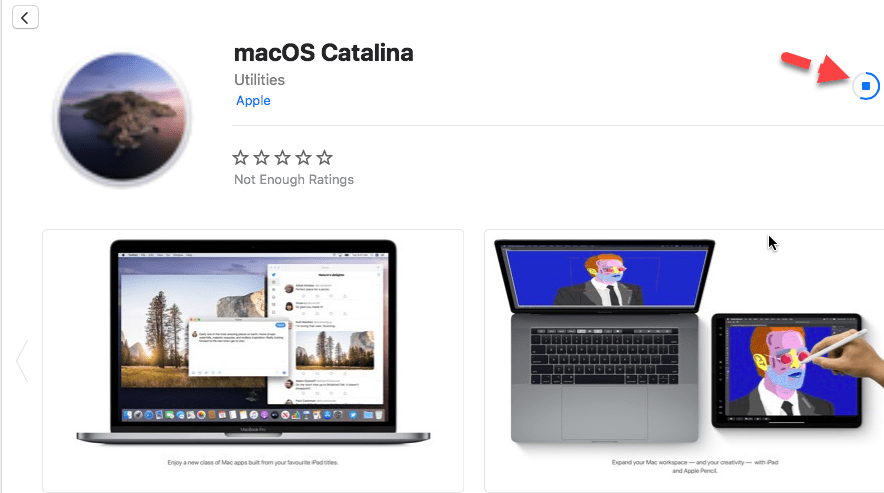
Task: Click the Dock in the MacBook screenshot
Action: 253,415
